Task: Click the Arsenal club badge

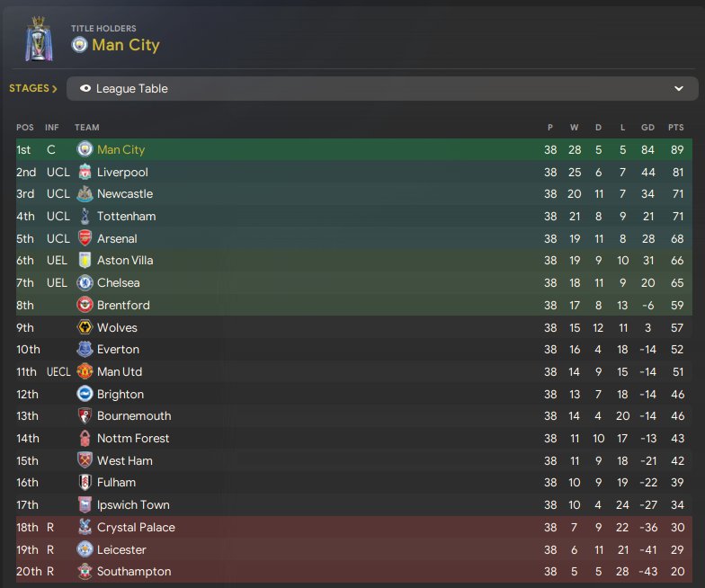Action: (85, 238)
